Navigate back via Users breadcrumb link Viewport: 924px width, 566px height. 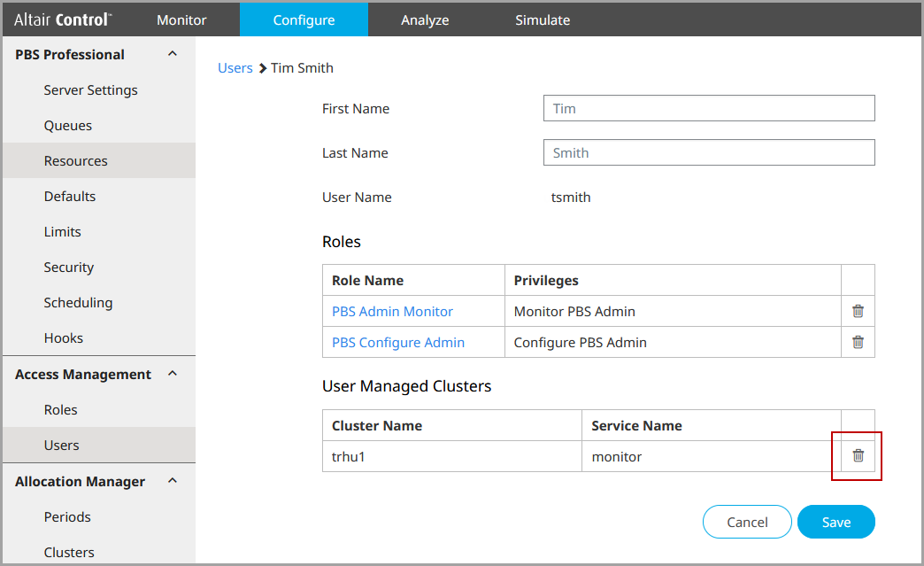pos(235,67)
